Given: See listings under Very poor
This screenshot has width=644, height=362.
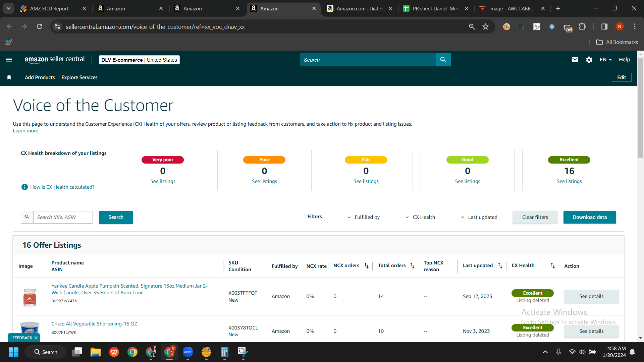Looking at the screenshot, I should [x=163, y=181].
